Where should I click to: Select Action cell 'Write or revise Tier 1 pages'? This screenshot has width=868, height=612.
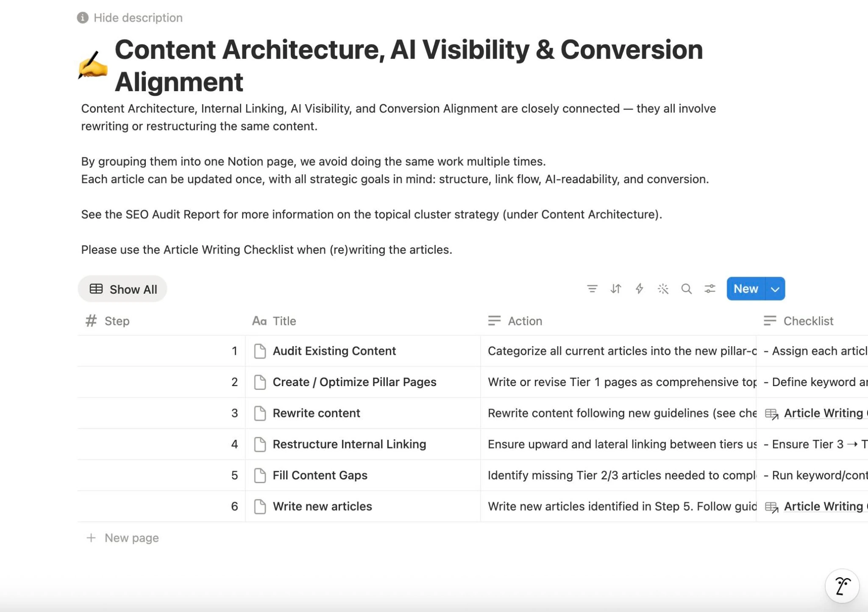click(618, 382)
